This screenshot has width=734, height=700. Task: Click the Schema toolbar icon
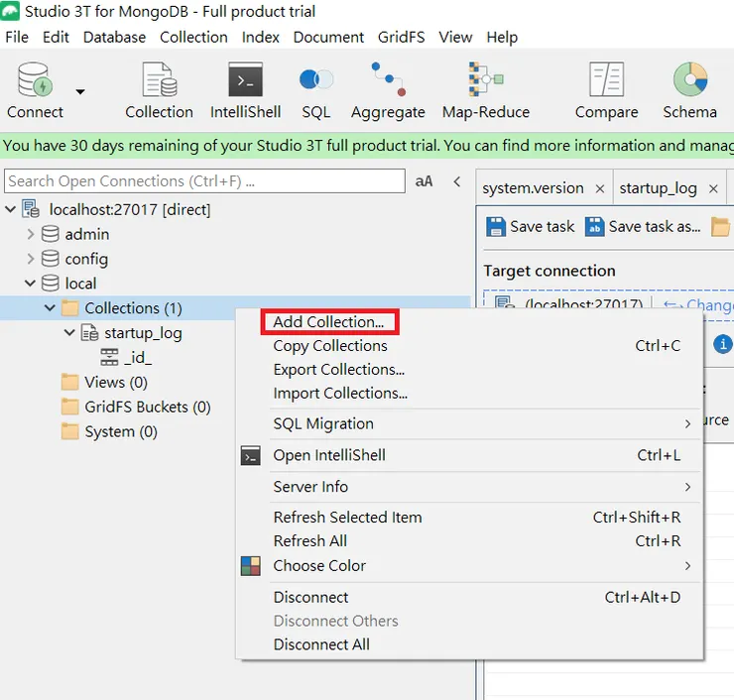(690, 79)
